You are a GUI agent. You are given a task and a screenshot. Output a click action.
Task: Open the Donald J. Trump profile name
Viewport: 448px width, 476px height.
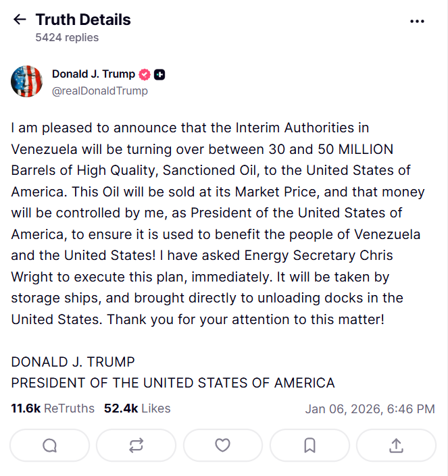tap(93, 74)
